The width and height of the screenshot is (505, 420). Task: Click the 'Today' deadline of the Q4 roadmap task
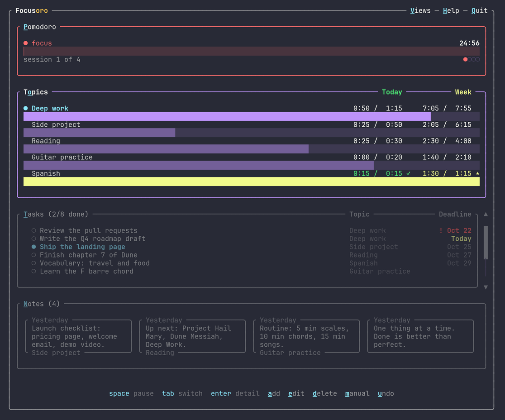tap(461, 239)
